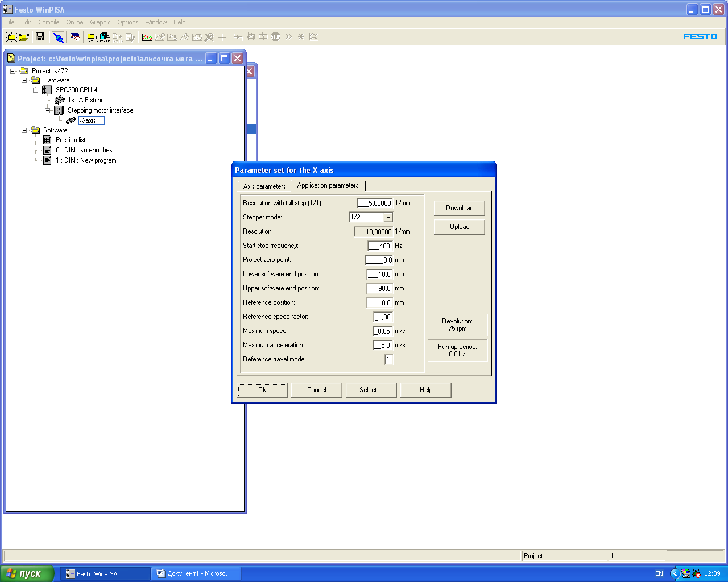Click the kotenochek program document icon
This screenshot has width=728, height=582.
click(47, 150)
